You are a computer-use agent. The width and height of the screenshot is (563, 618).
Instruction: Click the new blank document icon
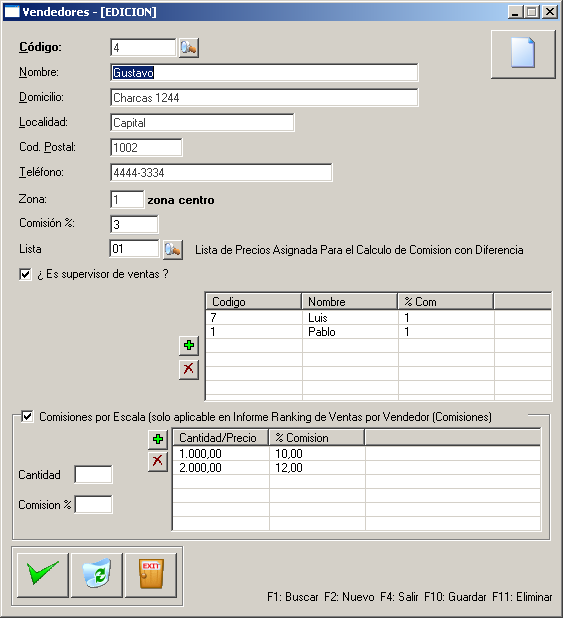point(523,54)
